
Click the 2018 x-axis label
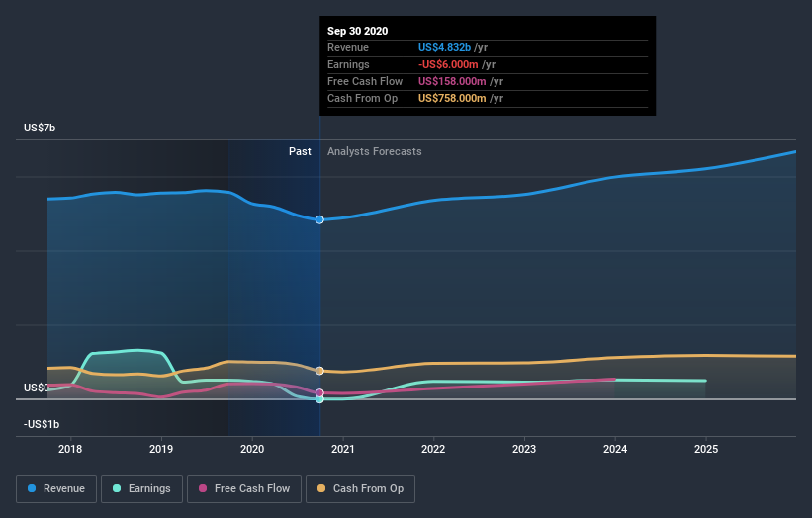(70, 449)
